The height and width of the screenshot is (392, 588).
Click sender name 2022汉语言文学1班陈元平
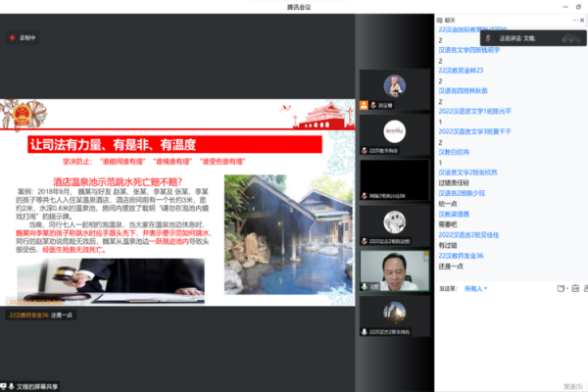tap(474, 111)
